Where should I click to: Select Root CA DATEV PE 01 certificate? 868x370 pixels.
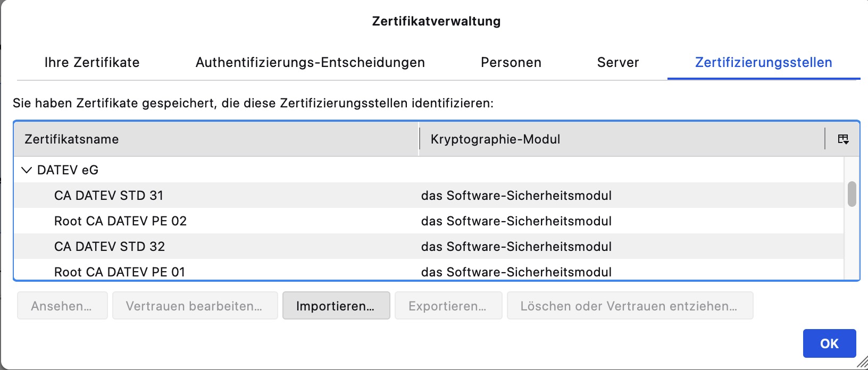120,272
